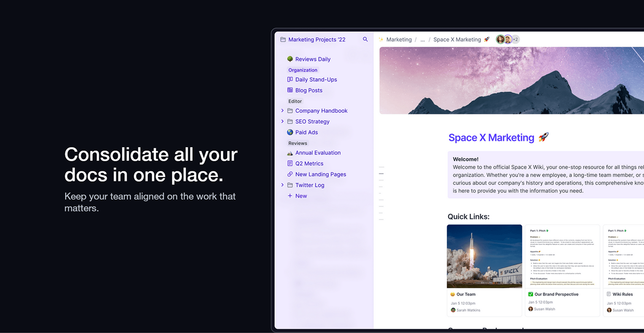Click the Quick Links heading

tap(468, 217)
